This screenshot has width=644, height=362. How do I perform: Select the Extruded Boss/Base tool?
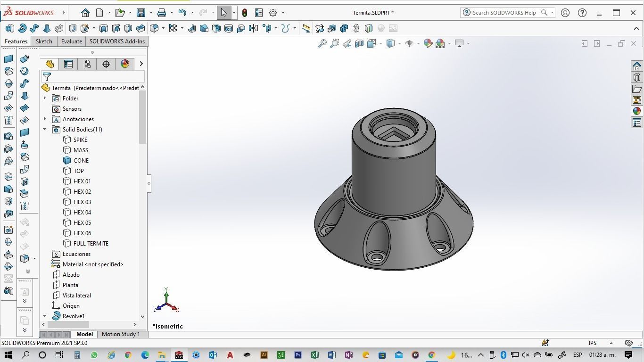coord(9,28)
